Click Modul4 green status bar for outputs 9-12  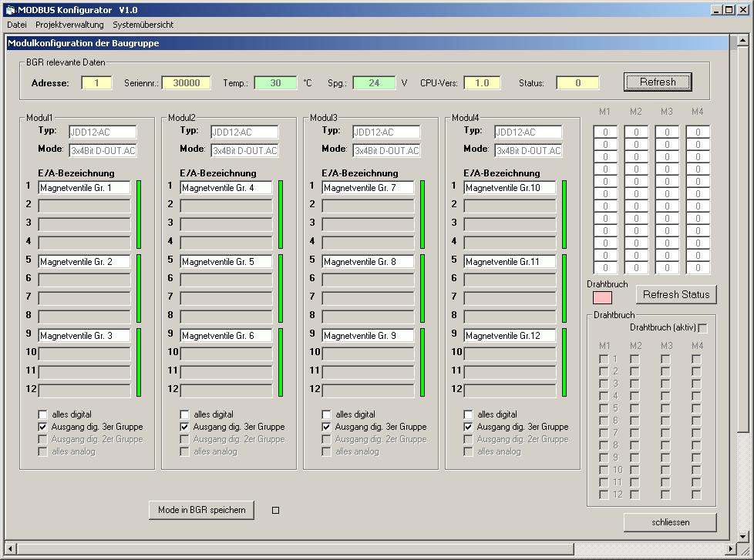tap(564, 362)
